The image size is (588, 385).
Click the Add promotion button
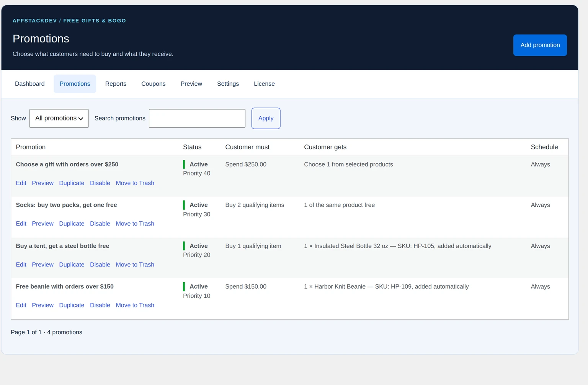point(540,45)
